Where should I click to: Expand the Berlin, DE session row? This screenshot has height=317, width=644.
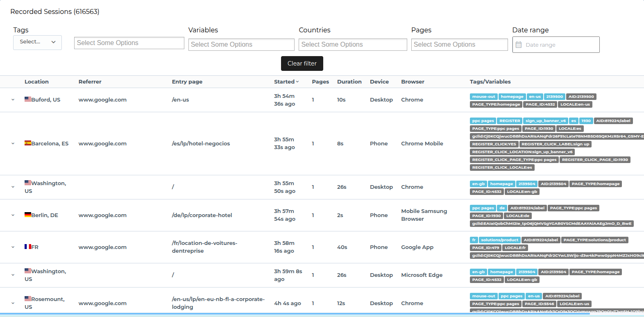(13, 215)
